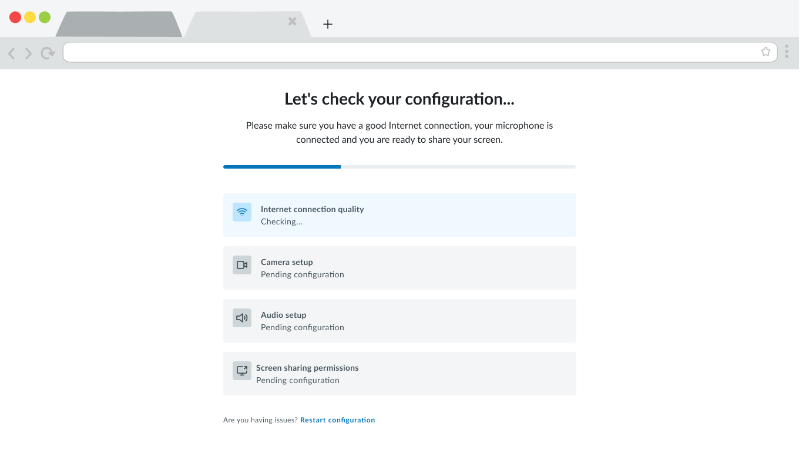Image resolution: width=800 pixels, height=460 pixels.
Task: Click 'Pending configuration' under Audio setup
Action: pyautogui.click(x=302, y=327)
